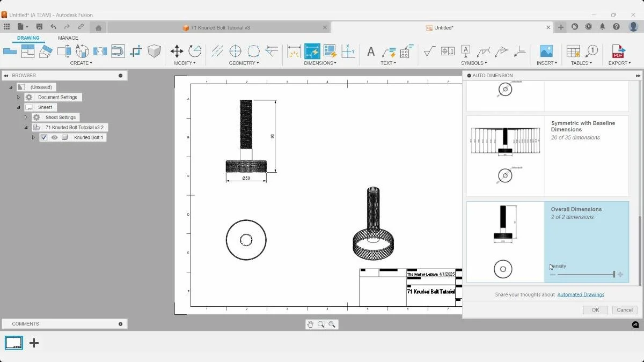644x362 pixels.
Task: Uncheck the Knurled Bolt:1 checkbox
Action: (x=44, y=137)
